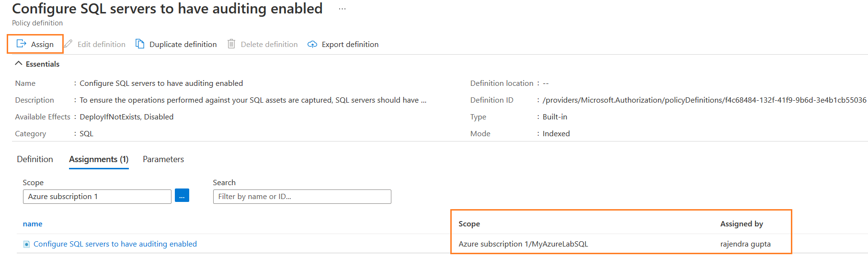Screen dimensions: 868x259
Task: Click the Assign button label
Action: click(42, 45)
